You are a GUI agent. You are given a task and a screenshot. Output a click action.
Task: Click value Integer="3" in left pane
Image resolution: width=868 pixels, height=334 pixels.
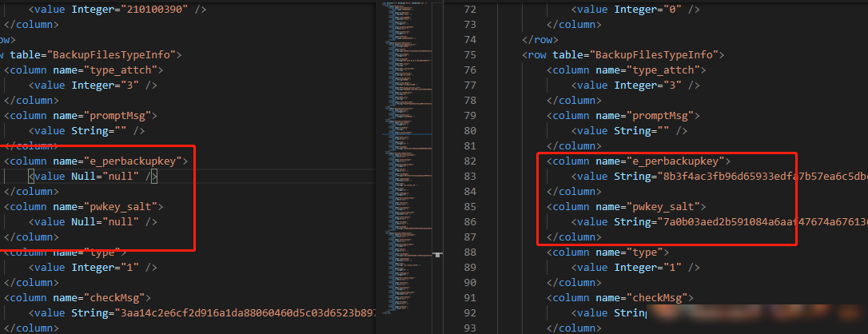click(x=93, y=85)
